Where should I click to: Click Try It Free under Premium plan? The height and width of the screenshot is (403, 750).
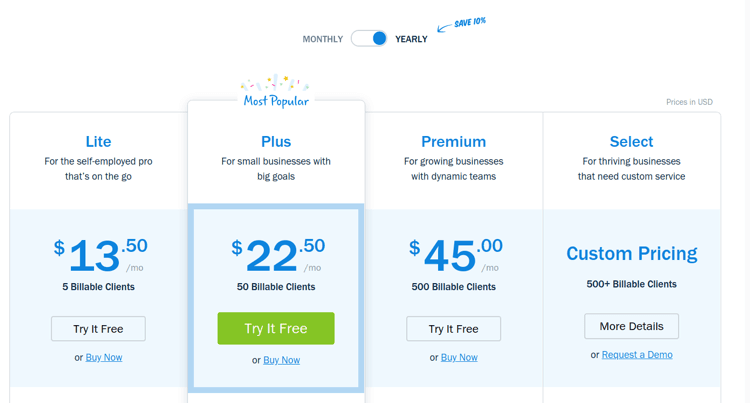(x=453, y=328)
